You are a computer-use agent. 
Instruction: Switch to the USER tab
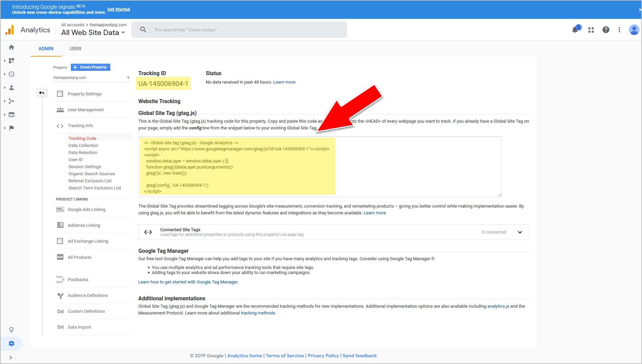tap(76, 49)
